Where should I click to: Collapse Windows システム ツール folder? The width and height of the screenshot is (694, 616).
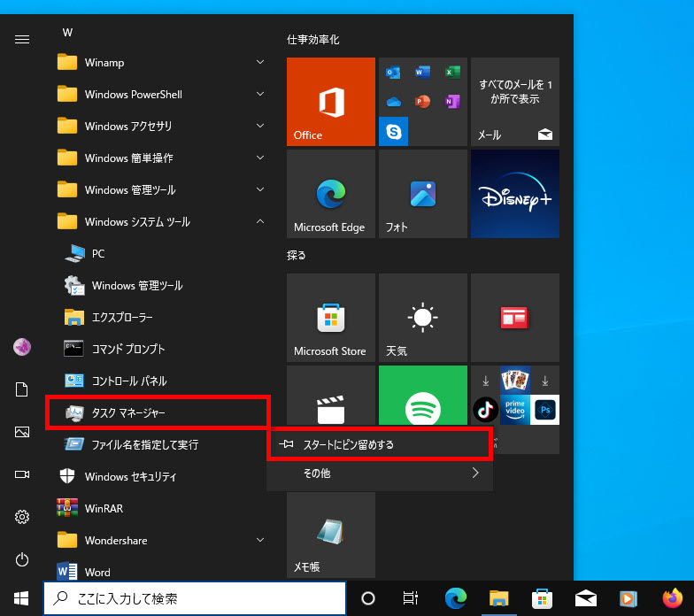coord(159,221)
